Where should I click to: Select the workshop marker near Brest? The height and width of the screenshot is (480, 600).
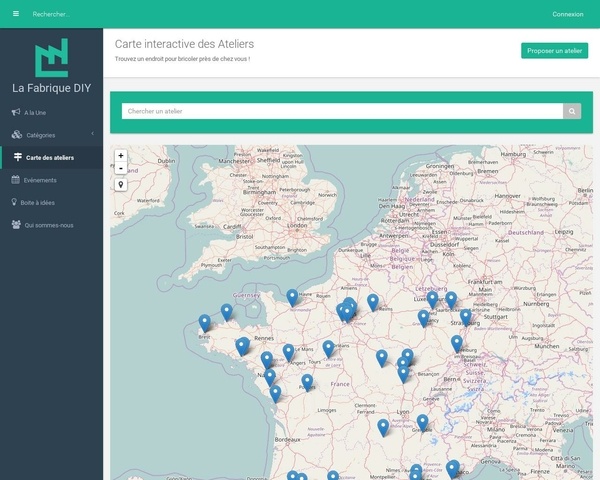click(x=205, y=322)
